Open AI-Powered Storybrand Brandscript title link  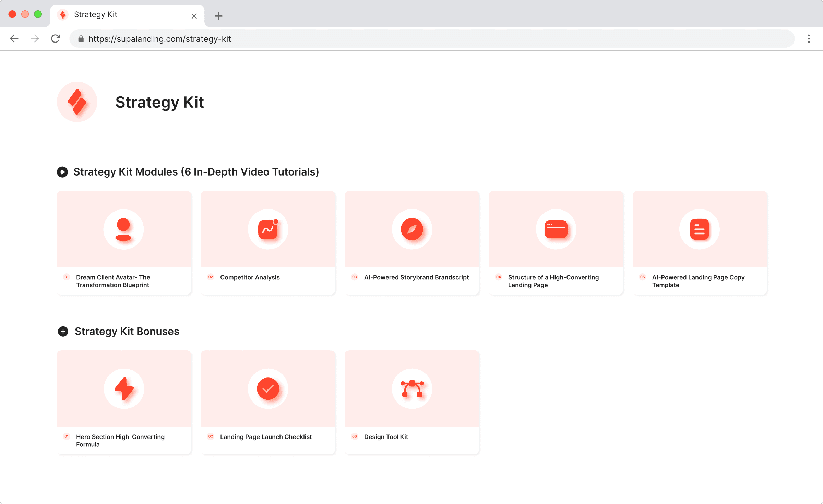pyautogui.click(x=416, y=277)
